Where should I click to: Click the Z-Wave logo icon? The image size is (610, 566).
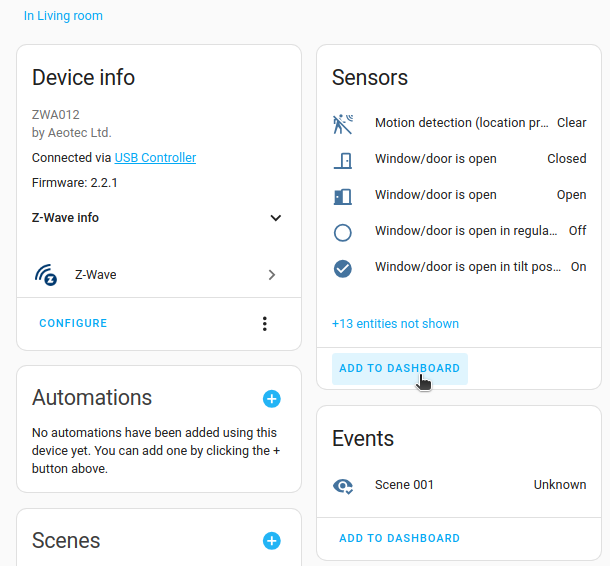coord(46,275)
